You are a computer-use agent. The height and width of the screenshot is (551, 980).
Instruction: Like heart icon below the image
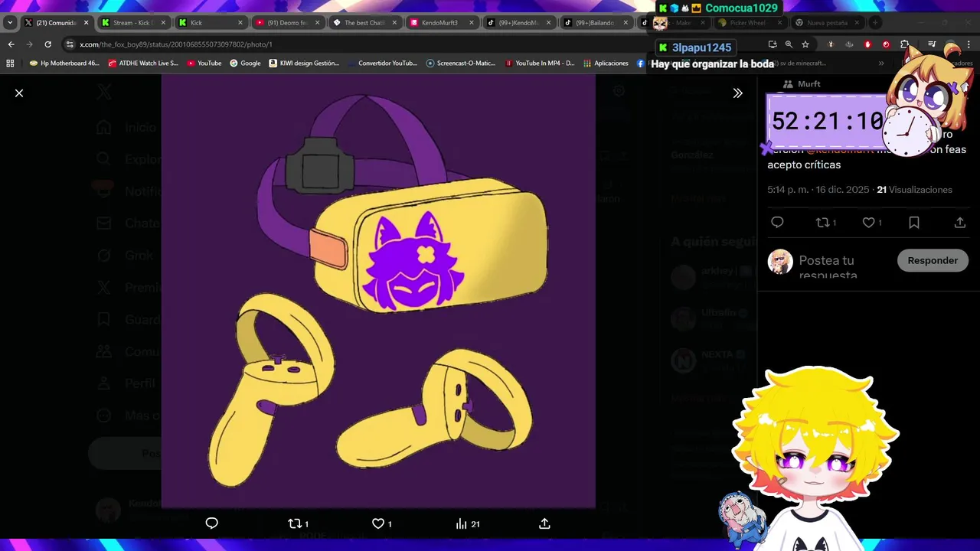[377, 523]
